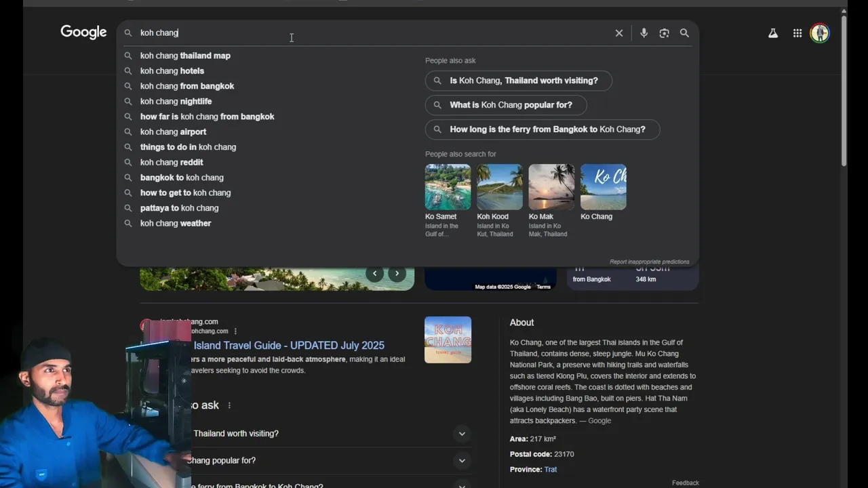Screen dimensions: 868x488
Task: Click the Google source link in About
Action: (599, 421)
